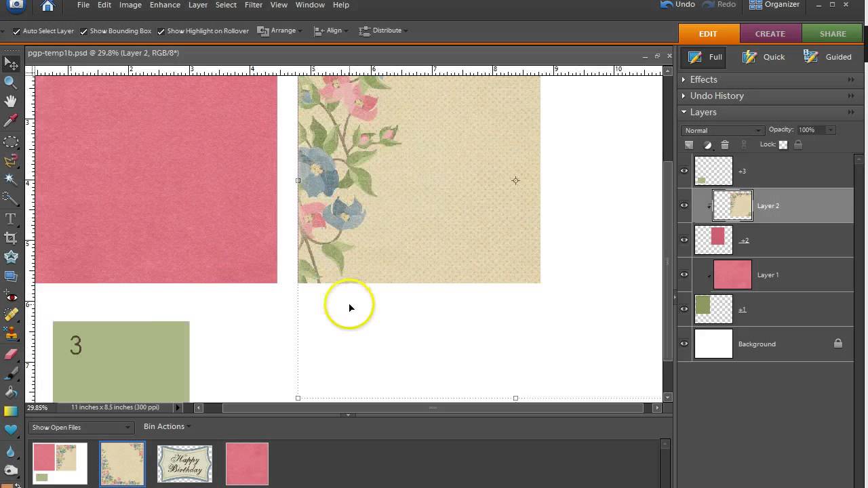Click the Happy Birthday thumbnail in bin

(184, 464)
